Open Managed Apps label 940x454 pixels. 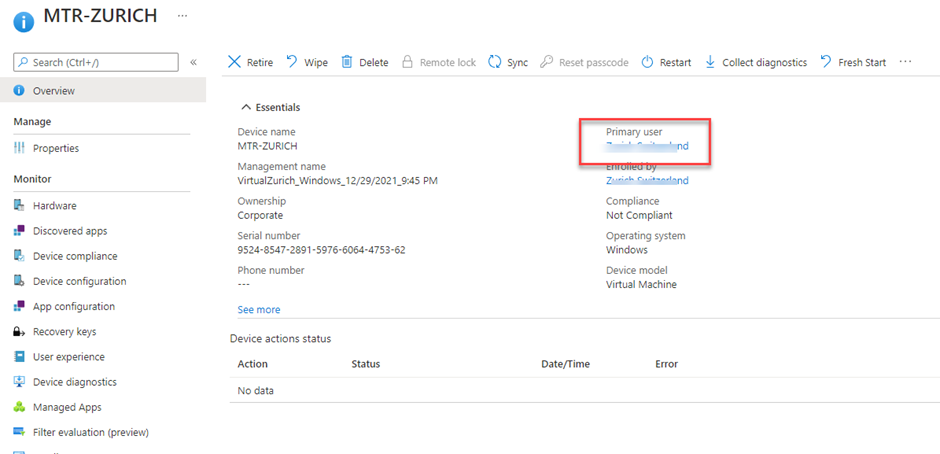pos(67,407)
